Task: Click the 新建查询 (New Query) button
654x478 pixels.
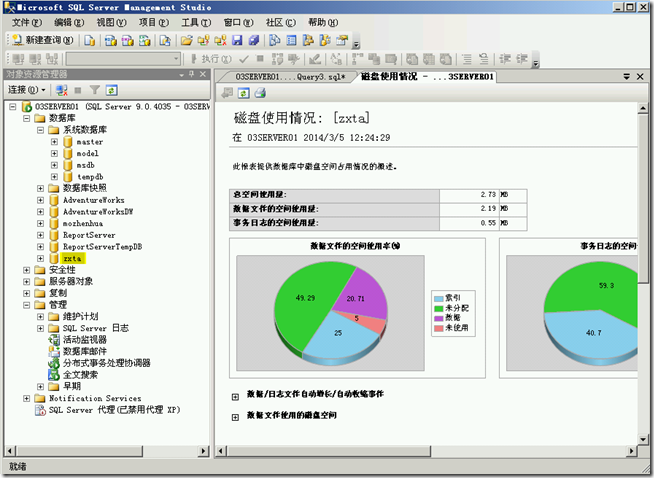Action: [x=43, y=40]
